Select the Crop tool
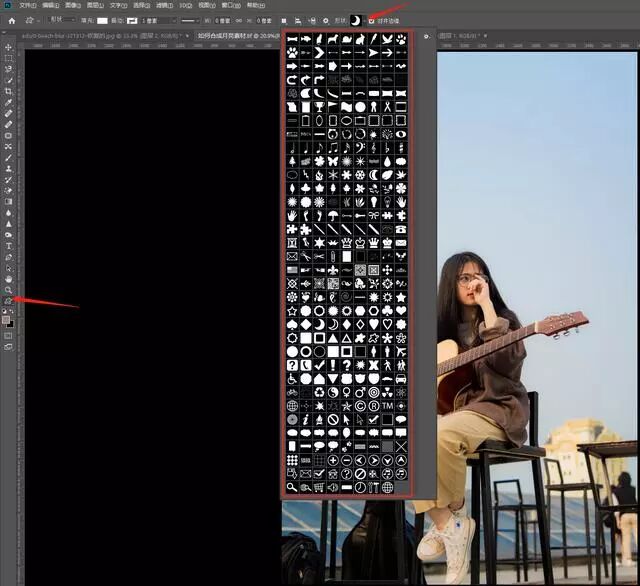This screenshot has width=640, height=586. [x=8, y=91]
